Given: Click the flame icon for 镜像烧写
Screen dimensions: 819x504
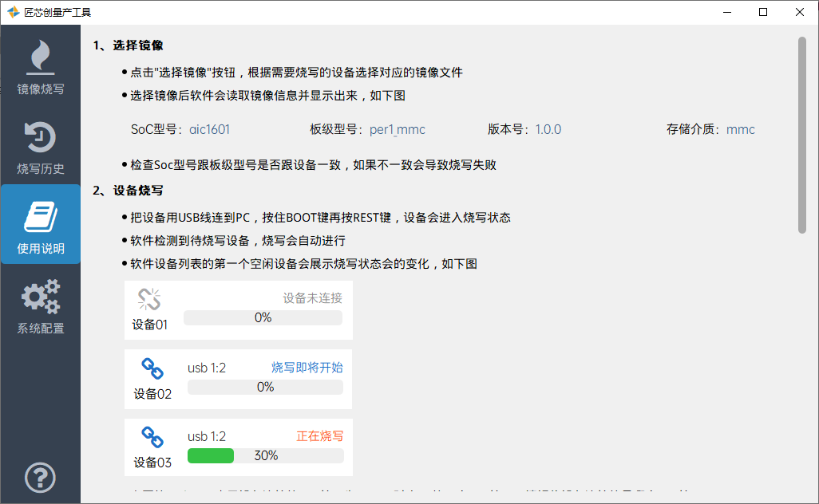Looking at the screenshot, I should coord(40,57).
